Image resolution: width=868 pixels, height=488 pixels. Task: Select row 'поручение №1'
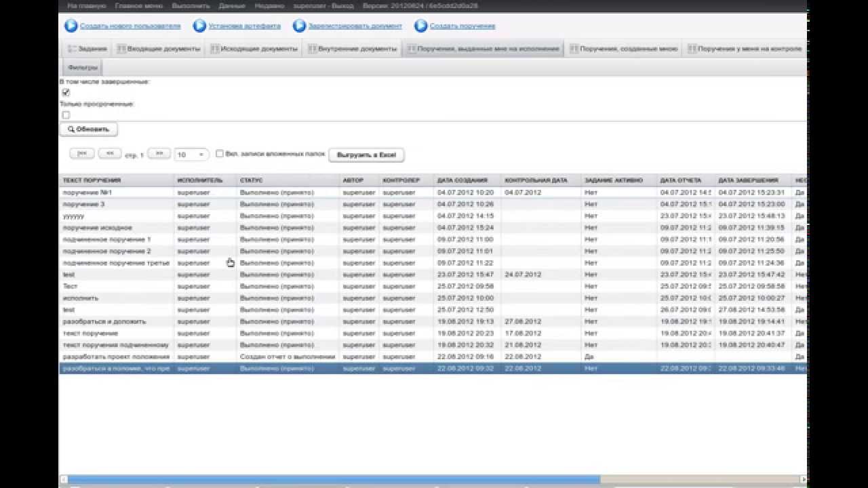433,192
